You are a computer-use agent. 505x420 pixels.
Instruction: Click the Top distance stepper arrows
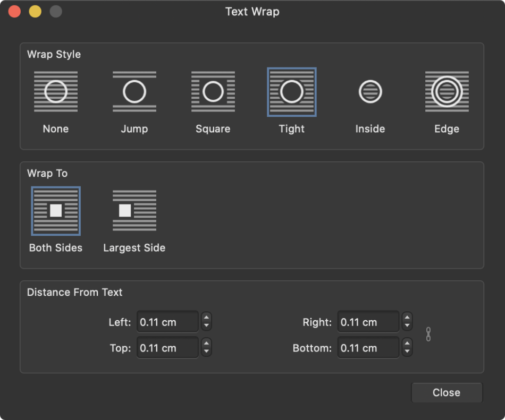pos(207,348)
